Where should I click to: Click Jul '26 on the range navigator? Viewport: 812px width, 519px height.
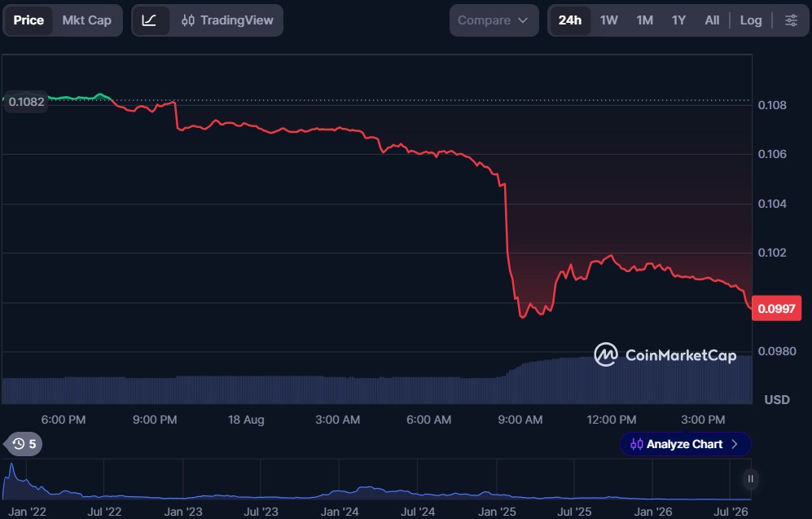(731, 512)
